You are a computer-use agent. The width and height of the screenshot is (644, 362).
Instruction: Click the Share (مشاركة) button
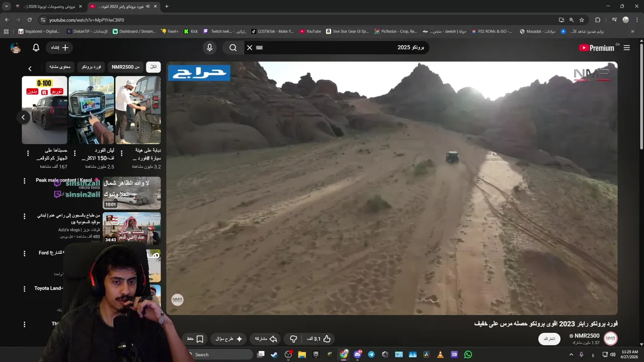point(266,339)
